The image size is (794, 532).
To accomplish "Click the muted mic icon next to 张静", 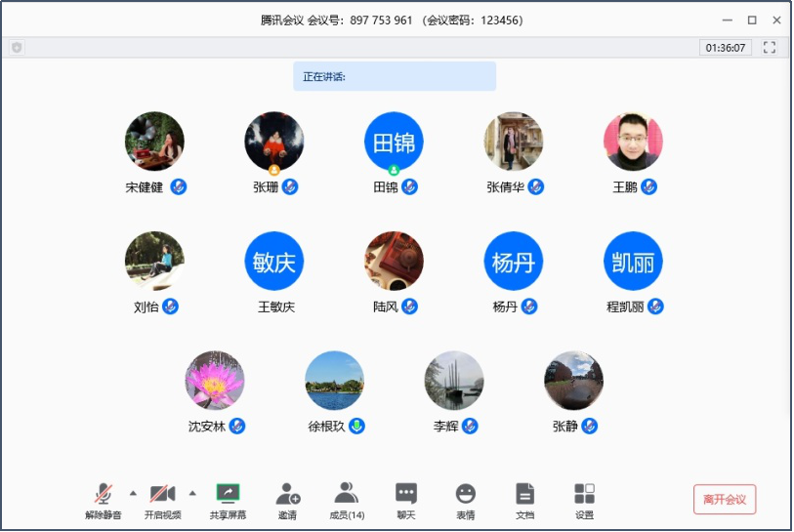I will pyautogui.click(x=590, y=426).
